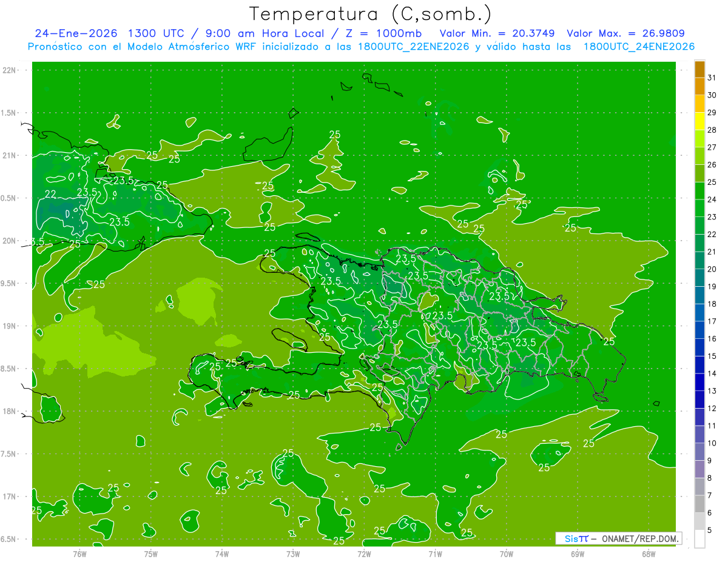Click the "70W" longitude axis label
The height and width of the screenshot is (562, 728).
click(507, 554)
